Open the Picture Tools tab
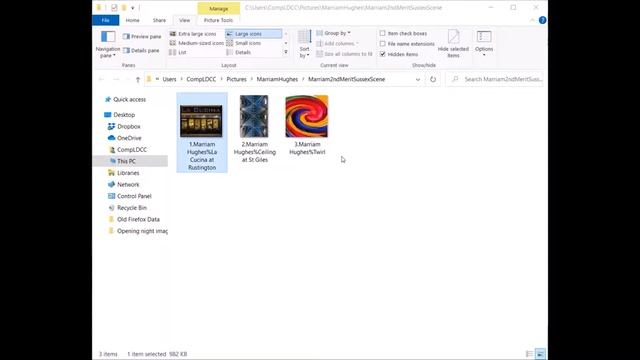 (x=218, y=20)
